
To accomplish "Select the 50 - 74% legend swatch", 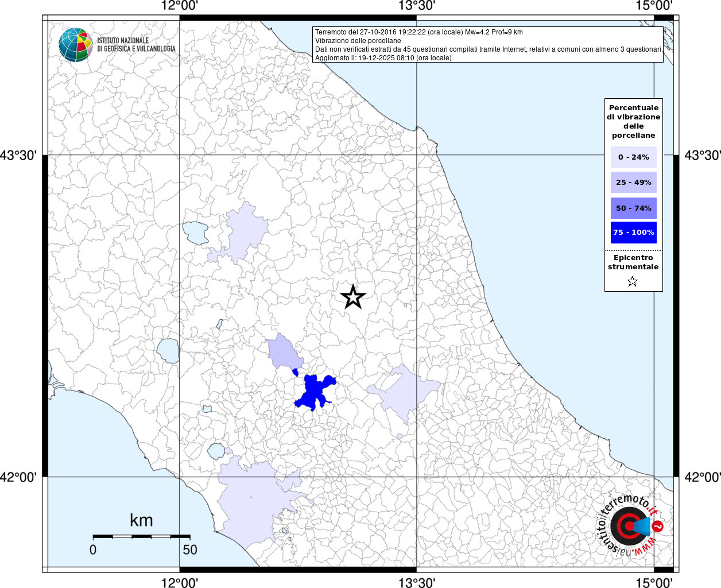I will tap(634, 208).
